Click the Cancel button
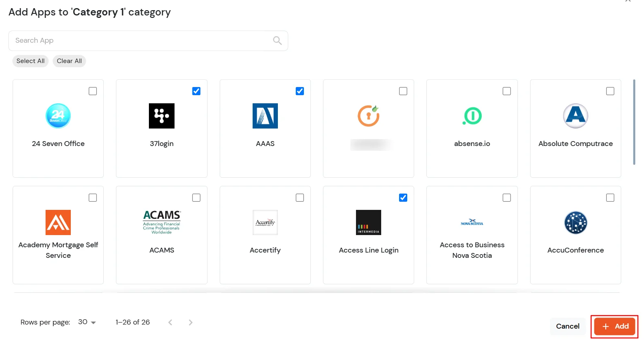 568,326
